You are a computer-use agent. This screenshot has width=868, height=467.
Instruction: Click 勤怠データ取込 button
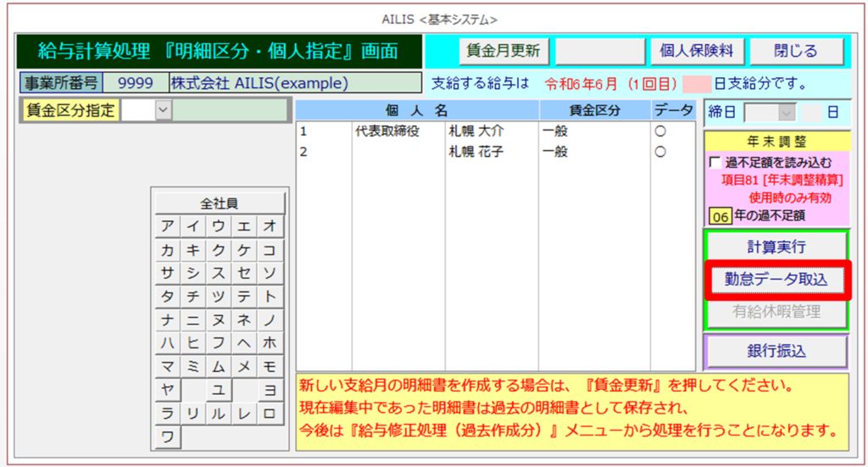776,280
